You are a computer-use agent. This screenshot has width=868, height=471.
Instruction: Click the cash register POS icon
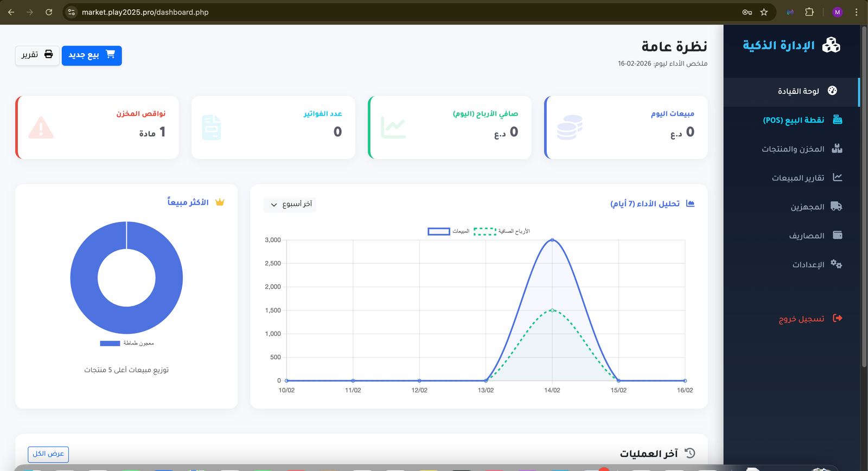point(838,119)
